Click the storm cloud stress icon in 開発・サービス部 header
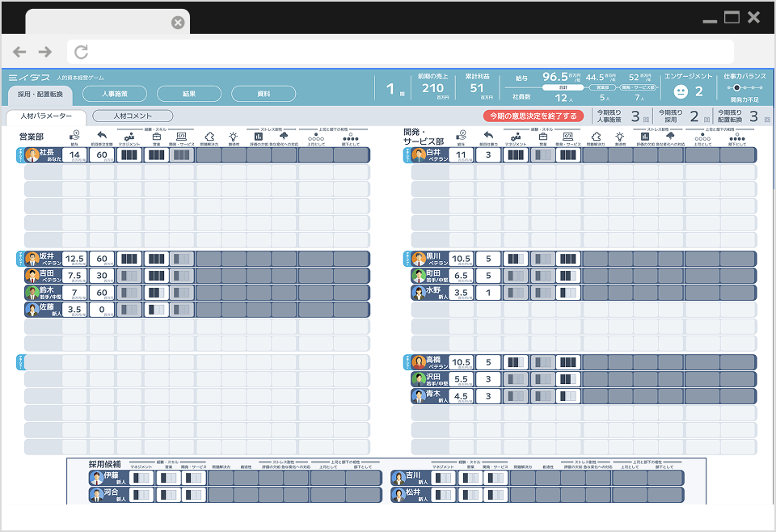Screen dimensions: 776x532 (x=670, y=137)
